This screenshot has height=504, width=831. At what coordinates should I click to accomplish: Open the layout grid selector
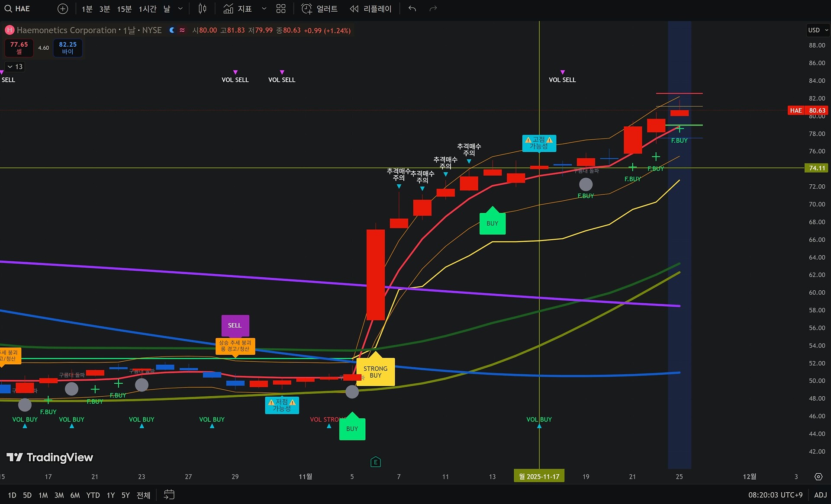[281, 9]
